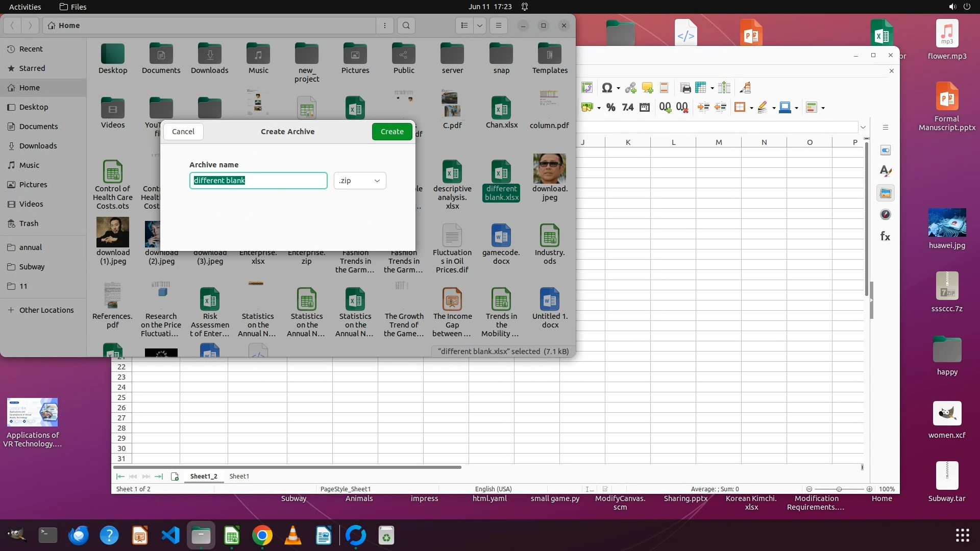Switch to the Sheet1 tab
The width and height of the screenshot is (980, 551).
[239, 476]
